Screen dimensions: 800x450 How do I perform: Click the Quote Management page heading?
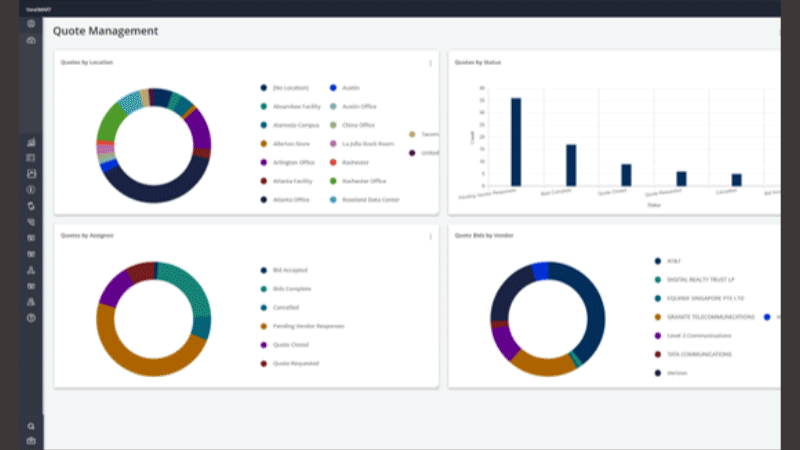pyautogui.click(x=106, y=31)
